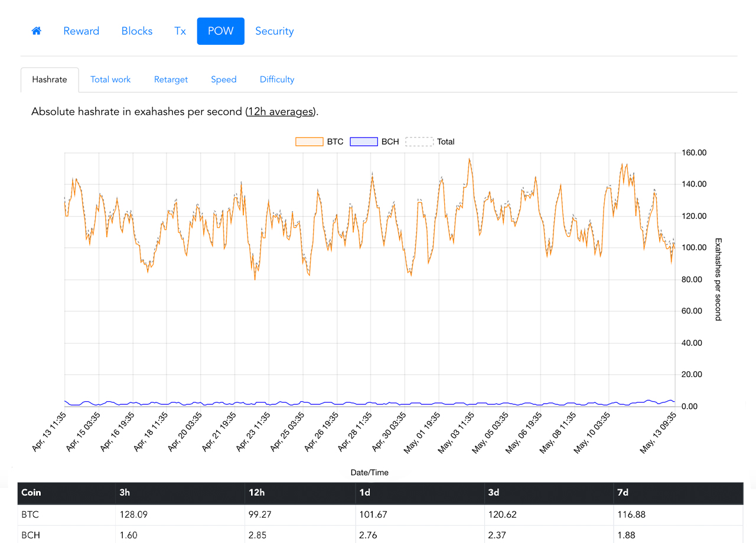The width and height of the screenshot is (756, 543).
Task: Click the May, 13 09:35 axis label
Action: point(659,433)
